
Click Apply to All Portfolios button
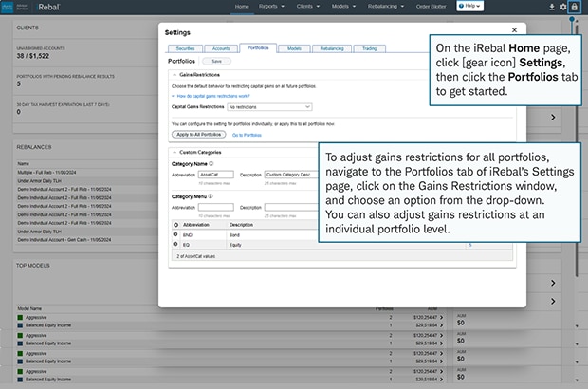point(199,135)
